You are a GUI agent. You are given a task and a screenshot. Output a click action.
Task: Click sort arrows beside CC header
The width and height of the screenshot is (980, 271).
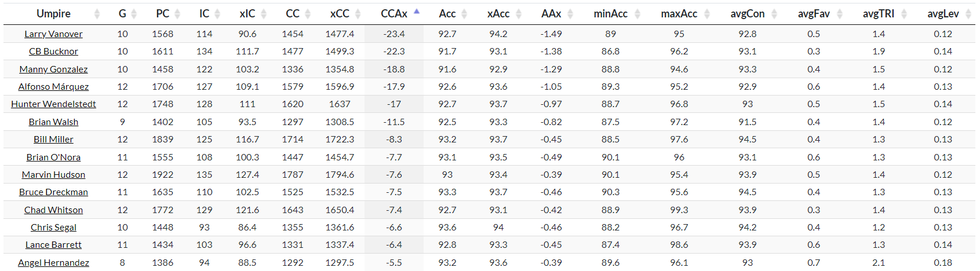308,14
